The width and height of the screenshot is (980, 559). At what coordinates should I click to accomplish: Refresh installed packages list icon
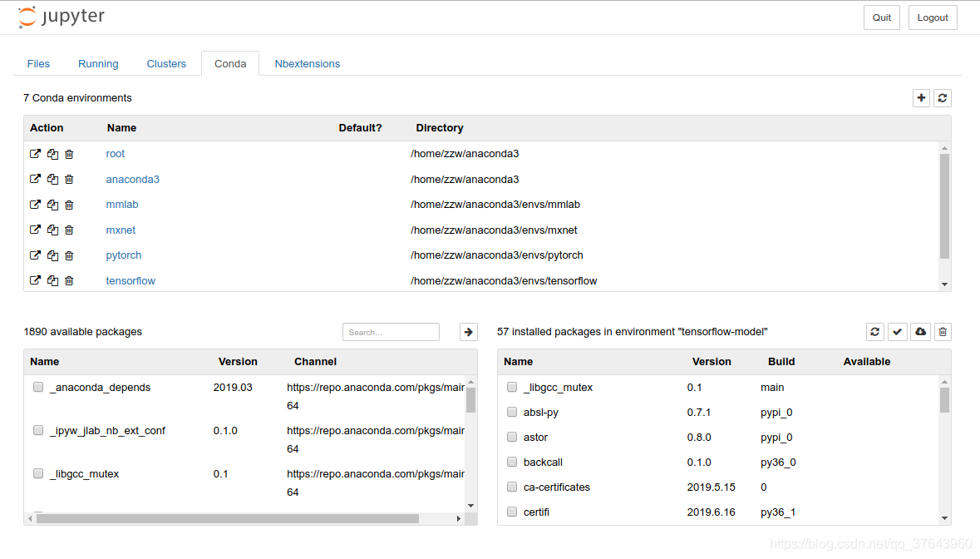(875, 332)
